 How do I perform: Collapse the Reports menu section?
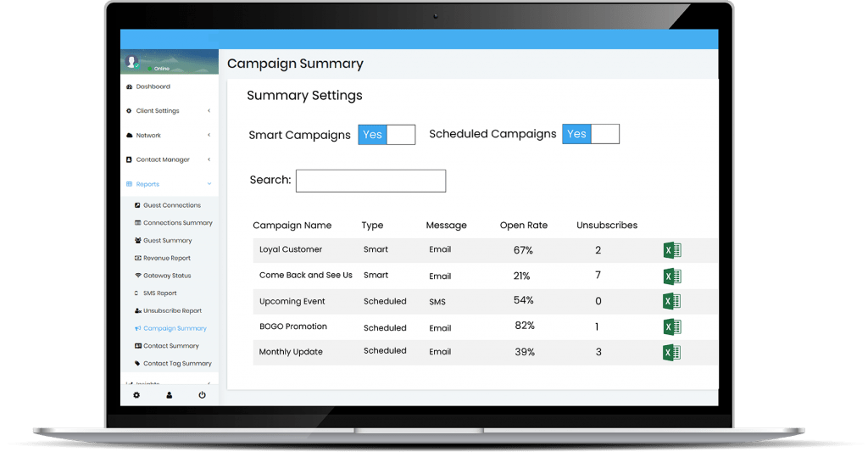[147, 184]
